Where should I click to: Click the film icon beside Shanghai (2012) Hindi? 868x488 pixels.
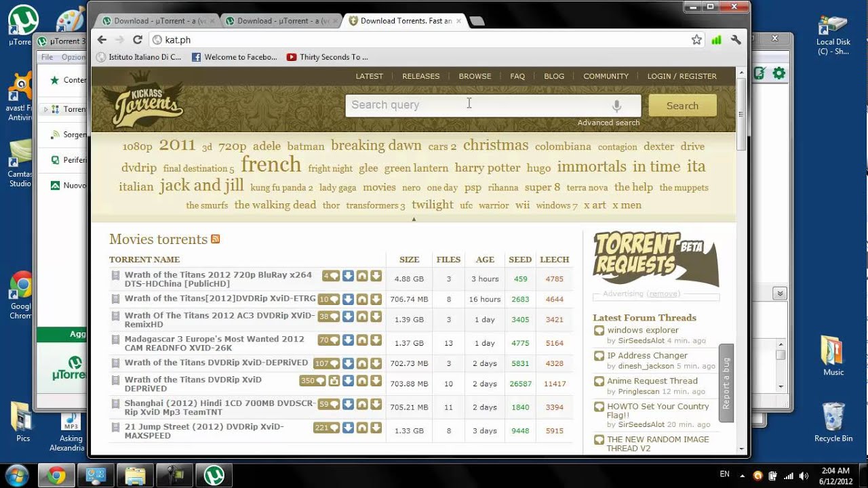[115, 404]
